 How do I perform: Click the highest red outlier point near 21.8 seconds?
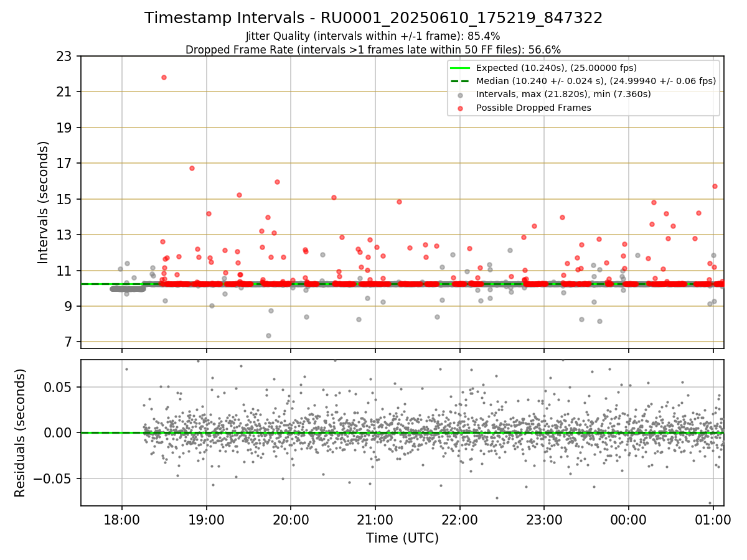click(x=164, y=77)
